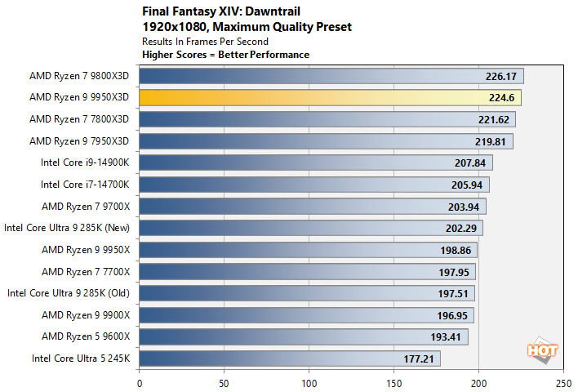
Task: Click the AMD Ryzen 9 9900X bar
Action: [306, 314]
